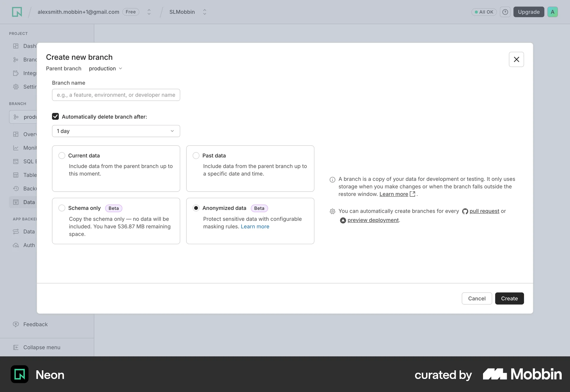The height and width of the screenshot is (392, 570).
Task: Select the Anonymized data radio option
Action: [196, 208]
